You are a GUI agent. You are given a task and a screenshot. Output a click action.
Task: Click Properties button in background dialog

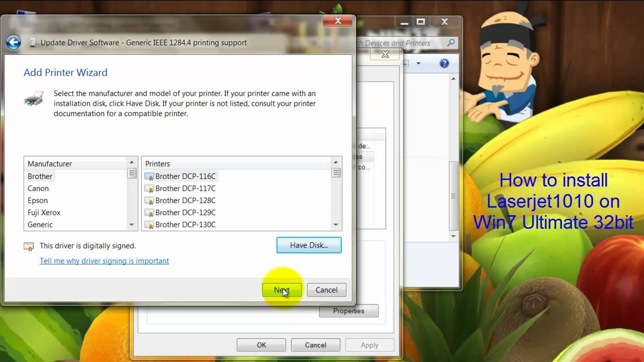coord(349,311)
